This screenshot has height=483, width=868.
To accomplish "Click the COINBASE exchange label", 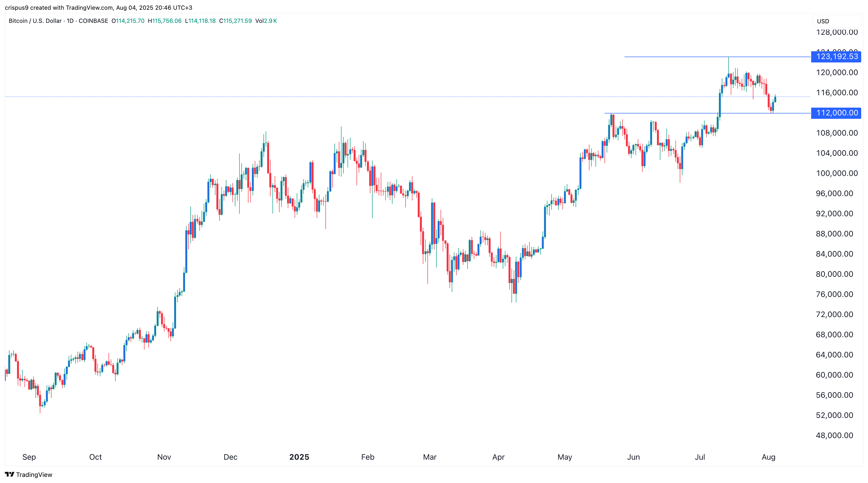I will [93, 21].
